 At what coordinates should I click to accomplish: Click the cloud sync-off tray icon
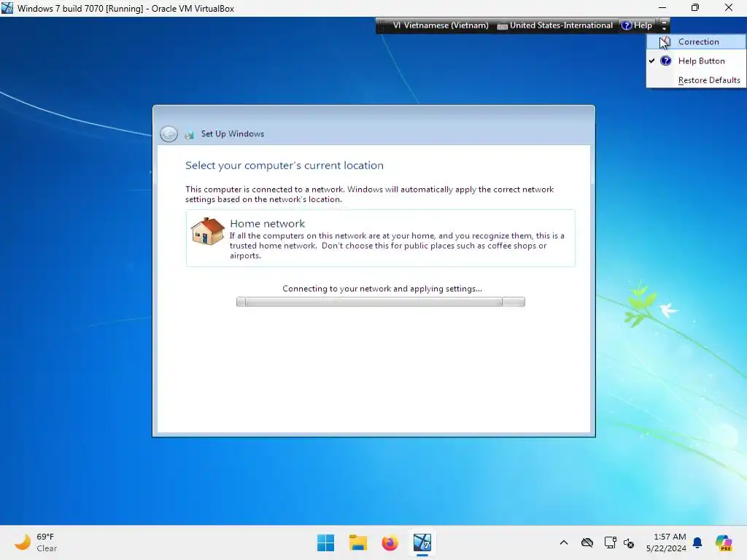[x=587, y=542]
